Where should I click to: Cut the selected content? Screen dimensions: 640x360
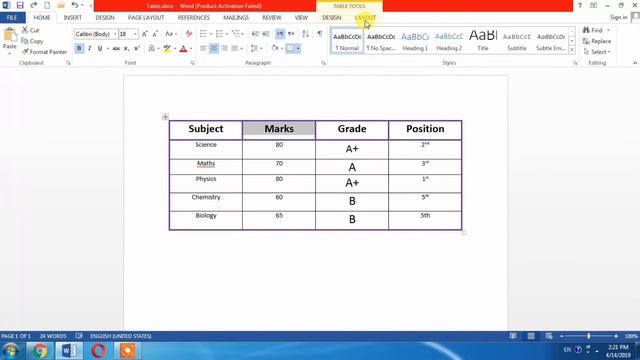(31, 30)
